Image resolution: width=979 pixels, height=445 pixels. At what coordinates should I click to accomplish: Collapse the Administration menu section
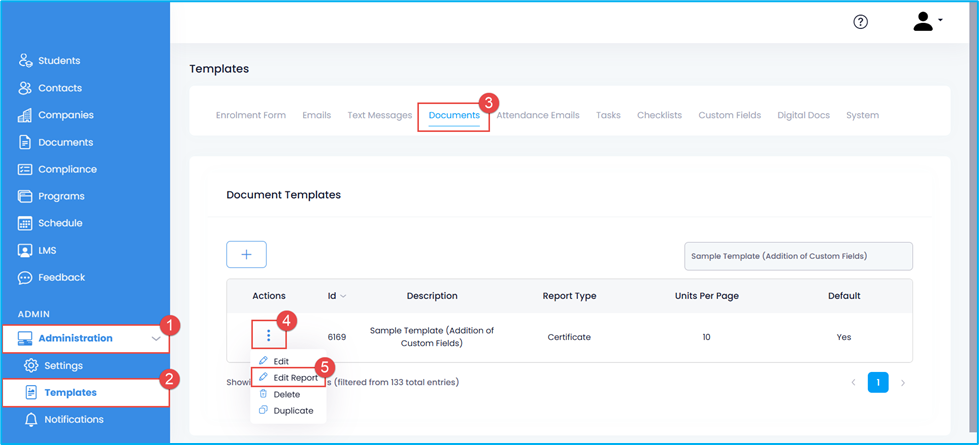155,339
